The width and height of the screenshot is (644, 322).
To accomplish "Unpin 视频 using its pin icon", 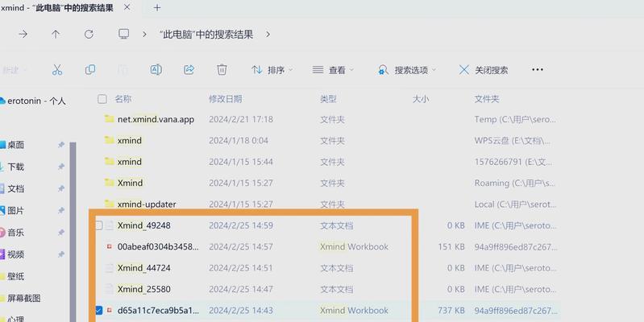I will pyautogui.click(x=61, y=254).
